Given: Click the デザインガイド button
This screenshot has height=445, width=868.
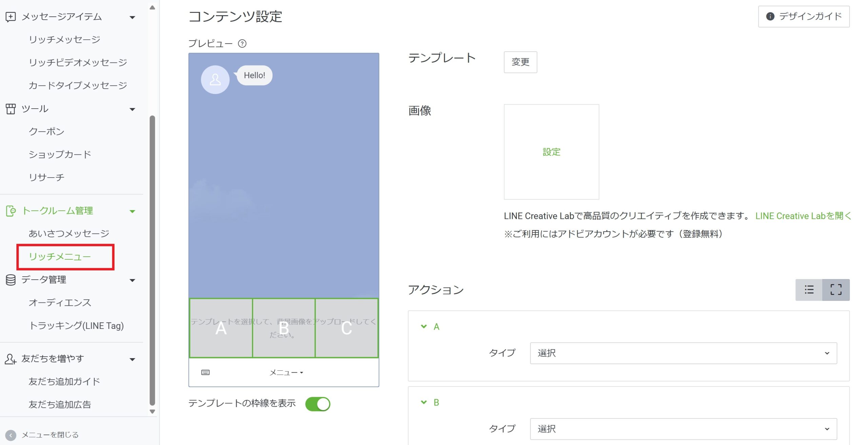Looking at the screenshot, I should (804, 16).
